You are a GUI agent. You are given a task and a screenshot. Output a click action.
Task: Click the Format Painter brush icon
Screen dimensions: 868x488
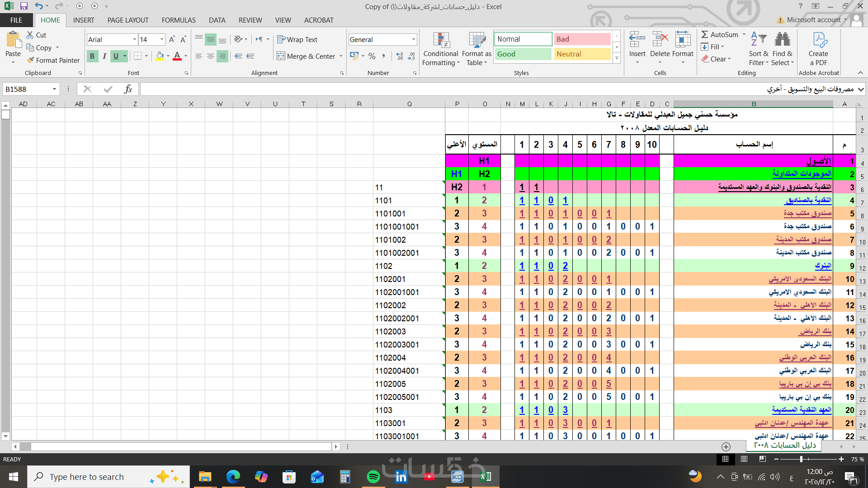tap(30, 60)
